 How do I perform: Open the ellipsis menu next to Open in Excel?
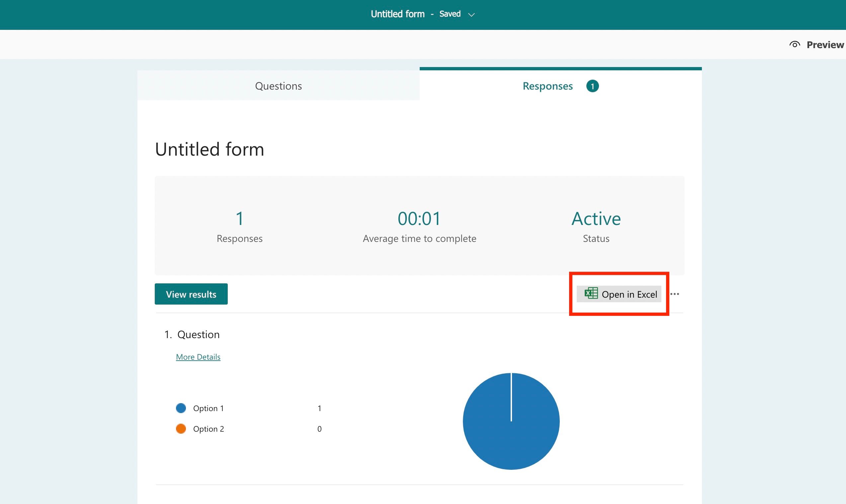point(675,294)
